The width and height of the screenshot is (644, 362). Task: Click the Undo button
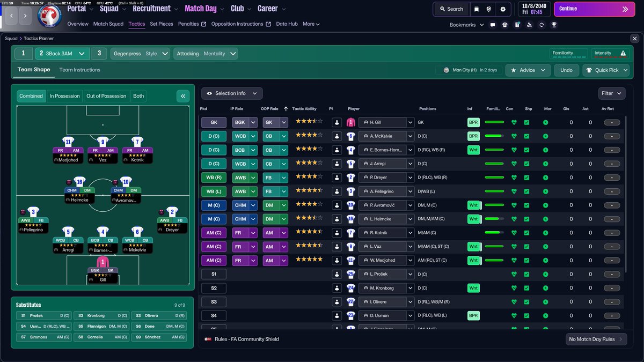[566, 70]
